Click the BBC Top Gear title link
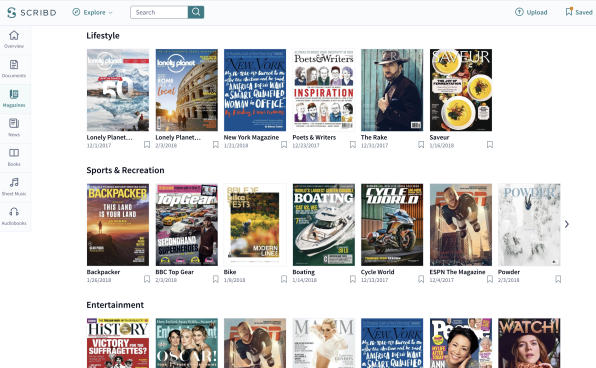 (174, 272)
